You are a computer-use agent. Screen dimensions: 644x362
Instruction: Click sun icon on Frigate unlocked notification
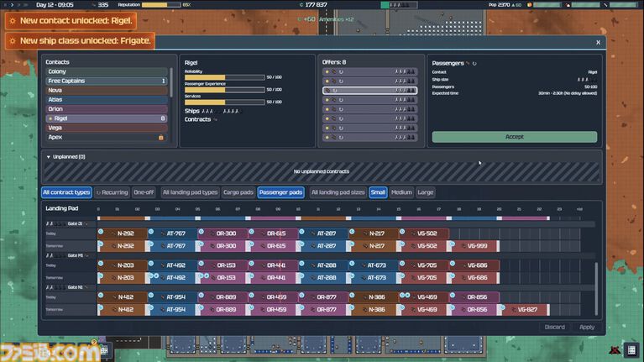click(13, 40)
